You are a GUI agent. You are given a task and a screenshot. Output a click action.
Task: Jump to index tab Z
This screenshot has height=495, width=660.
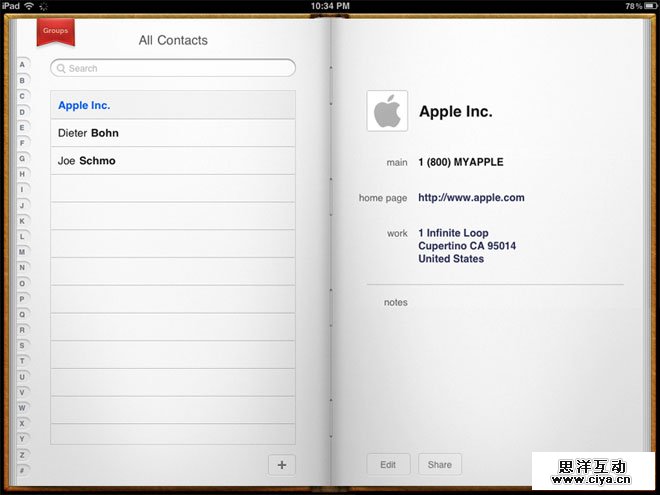coord(23,455)
